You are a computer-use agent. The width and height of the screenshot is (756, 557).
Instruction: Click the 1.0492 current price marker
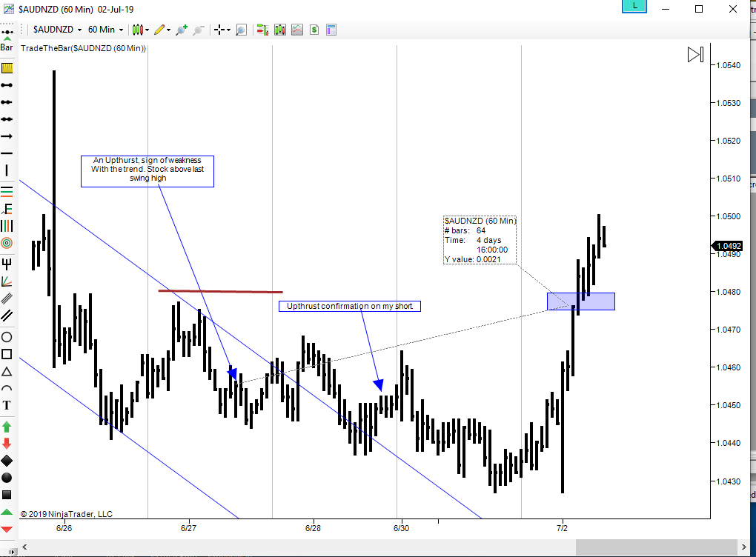coord(729,246)
